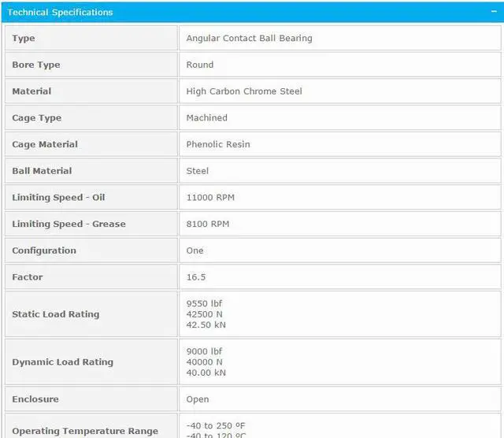Select the Cage Type label

click(x=37, y=118)
